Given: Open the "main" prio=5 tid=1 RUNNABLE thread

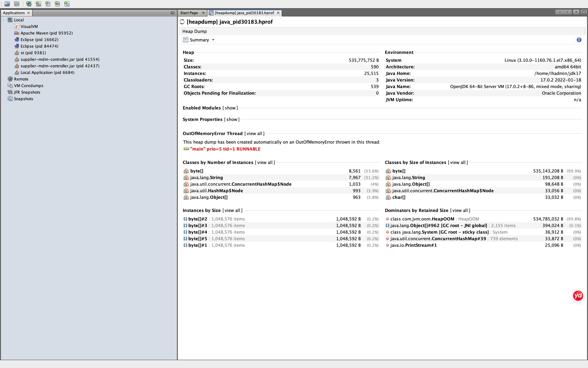Looking at the screenshot, I should tap(225, 149).
